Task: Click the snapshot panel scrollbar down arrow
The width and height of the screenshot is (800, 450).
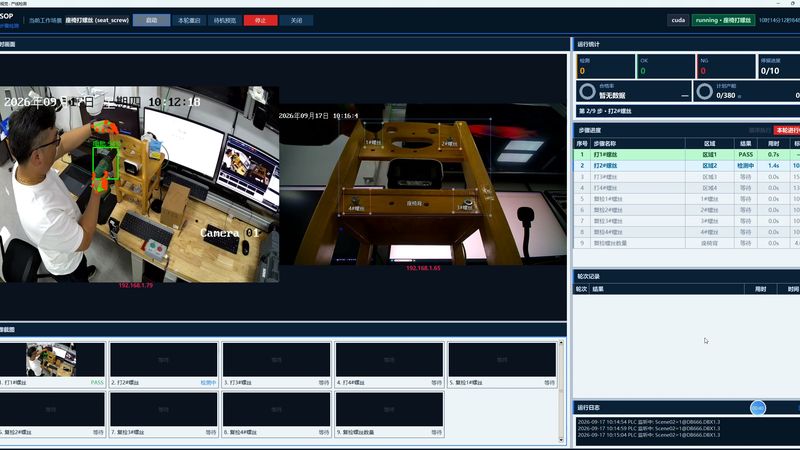Action: [x=561, y=440]
